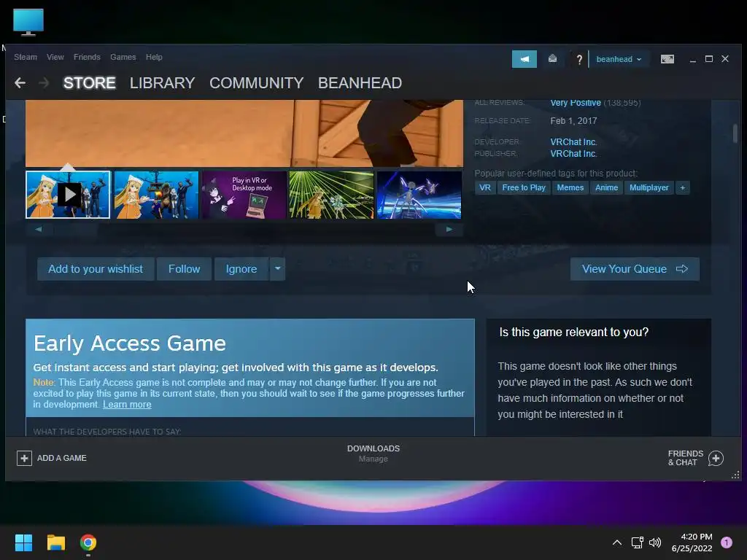Go back with the left arrow
The width and height of the screenshot is (747, 560).
pyautogui.click(x=20, y=83)
